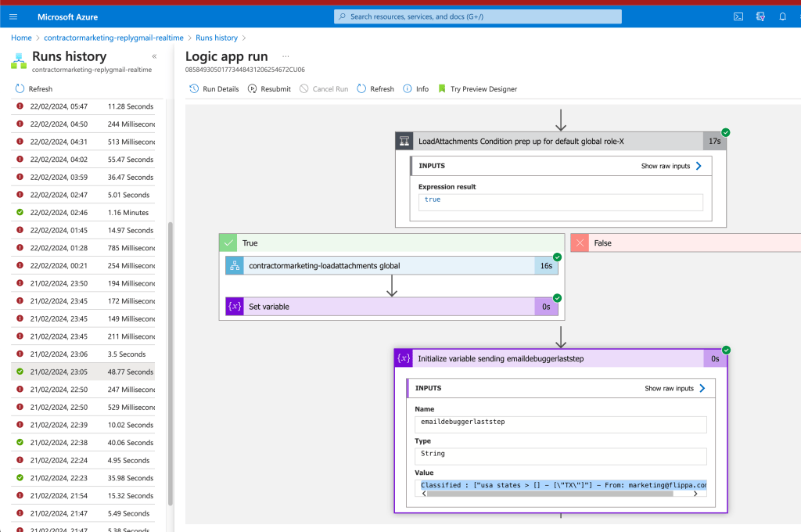Select the run 21/02/2024, 22:39
The width and height of the screenshot is (801, 532).
[x=83, y=425]
